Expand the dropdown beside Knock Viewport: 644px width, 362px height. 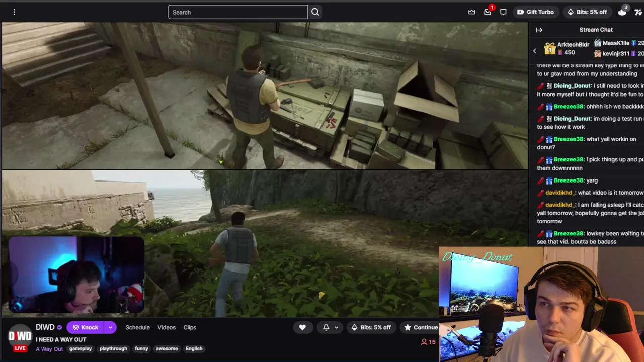pyautogui.click(x=110, y=327)
